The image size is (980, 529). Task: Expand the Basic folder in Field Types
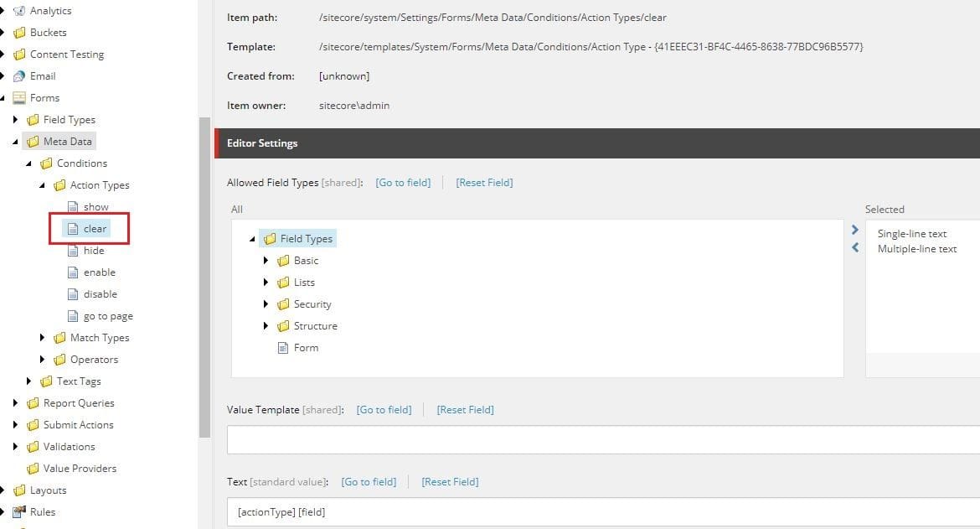tap(266, 260)
